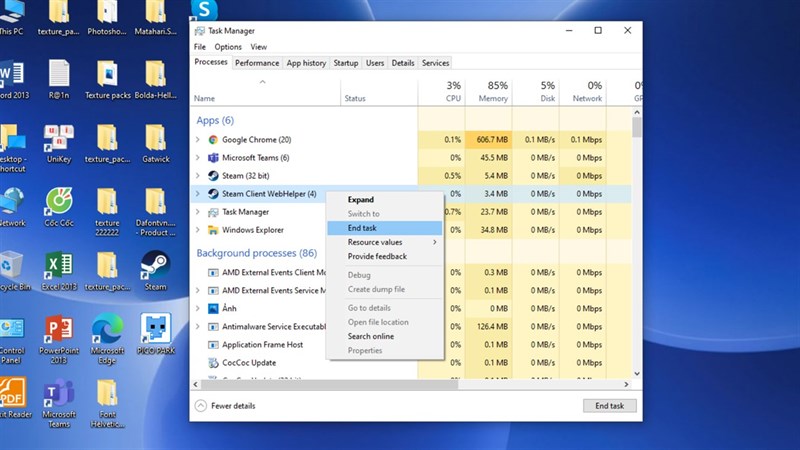Image resolution: width=800 pixels, height=450 pixels.
Task: Switch to the Users tab
Action: coord(374,63)
